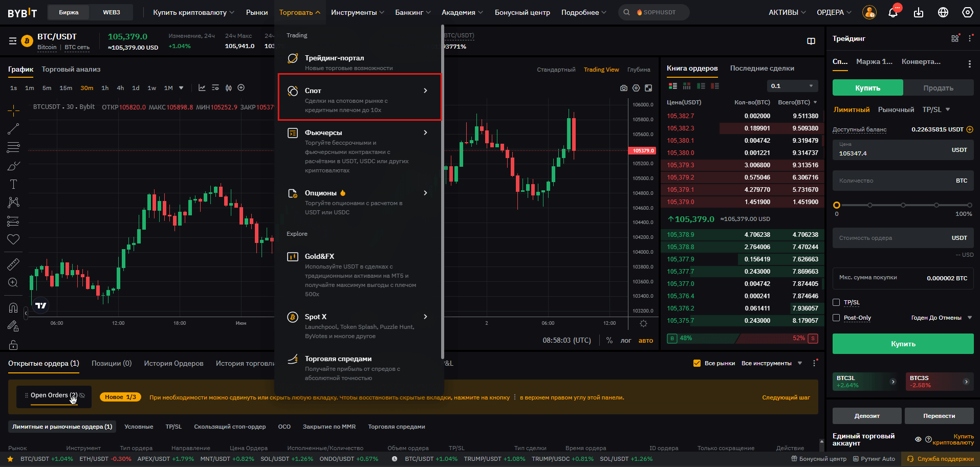Click the Количество BTC input field
Viewport: 980px width, 467px height.
point(893,181)
